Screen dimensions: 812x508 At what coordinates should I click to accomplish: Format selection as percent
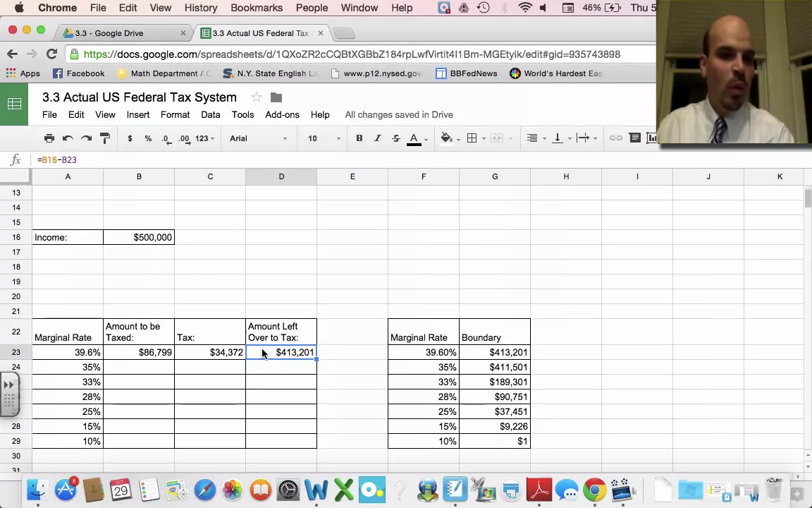point(149,138)
